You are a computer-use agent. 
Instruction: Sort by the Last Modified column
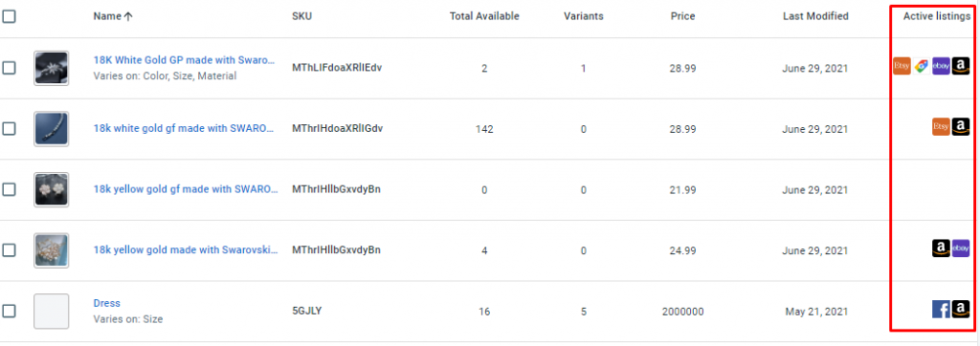point(815,16)
